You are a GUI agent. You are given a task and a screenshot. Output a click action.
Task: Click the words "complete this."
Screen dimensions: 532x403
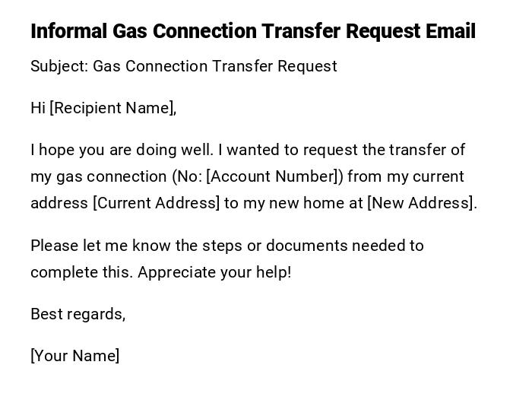click(82, 272)
